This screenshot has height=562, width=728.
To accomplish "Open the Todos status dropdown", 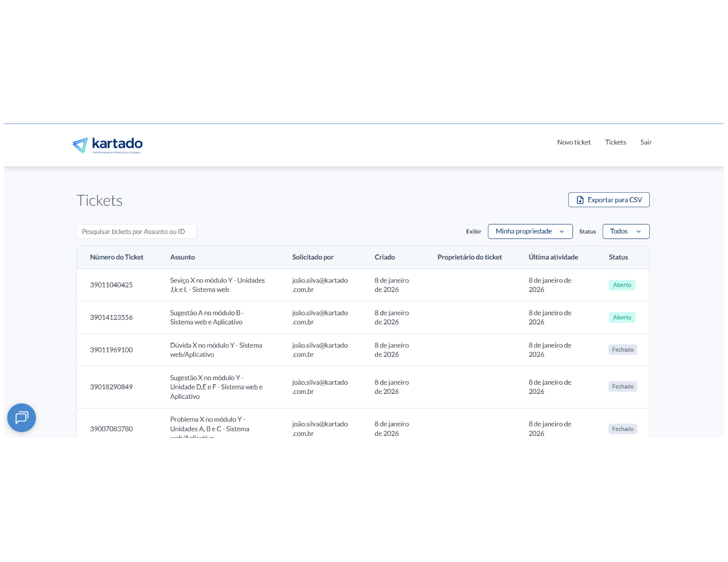I will 625,231.
